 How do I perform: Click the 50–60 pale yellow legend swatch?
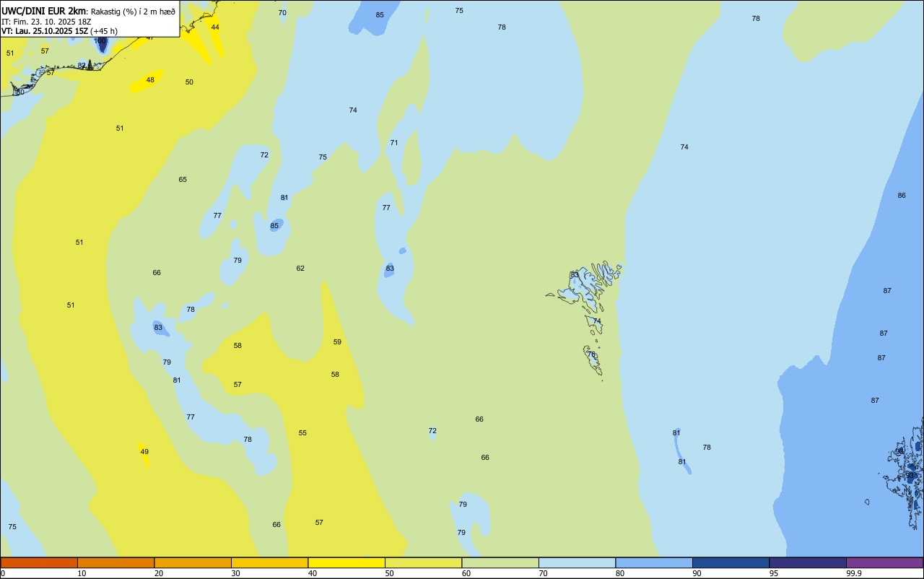point(423,562)
